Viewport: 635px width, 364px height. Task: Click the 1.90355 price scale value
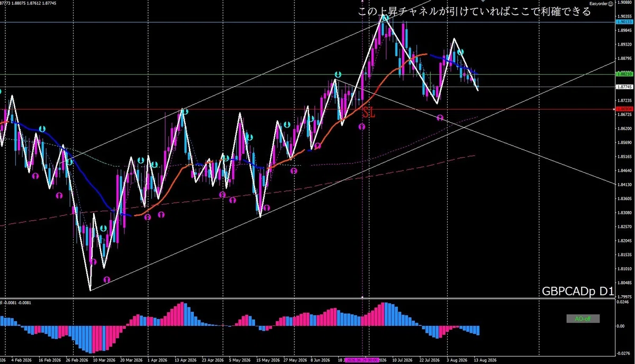[x=624, y=16]
